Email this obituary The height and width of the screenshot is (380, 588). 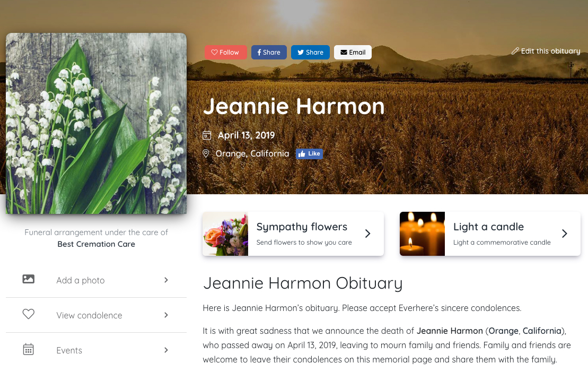click(x=353, y=52)
